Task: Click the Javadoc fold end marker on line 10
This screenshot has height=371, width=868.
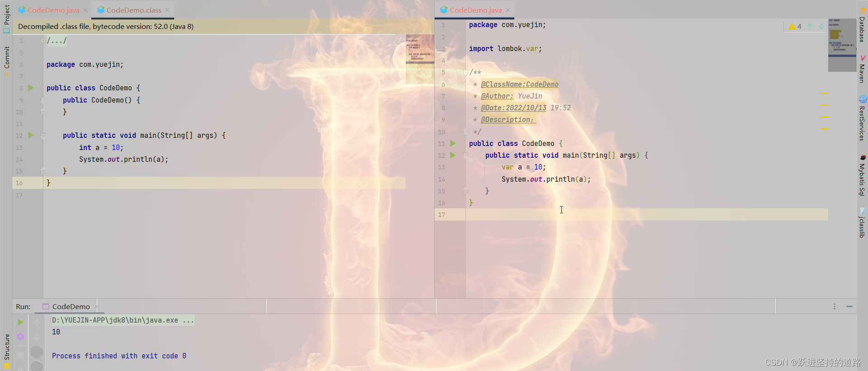Action: tap(465, 131)
